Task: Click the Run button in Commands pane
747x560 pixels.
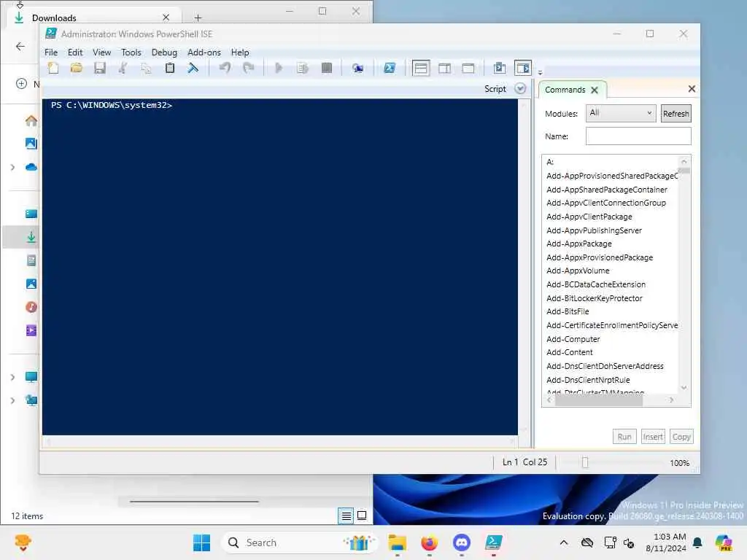Action: click(x=624, y=437)
